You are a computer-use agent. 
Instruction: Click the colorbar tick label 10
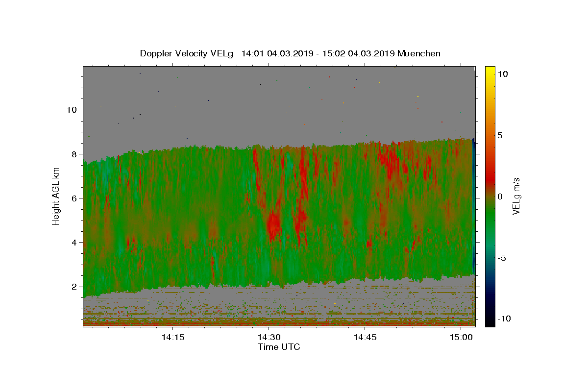coord(502,73)
